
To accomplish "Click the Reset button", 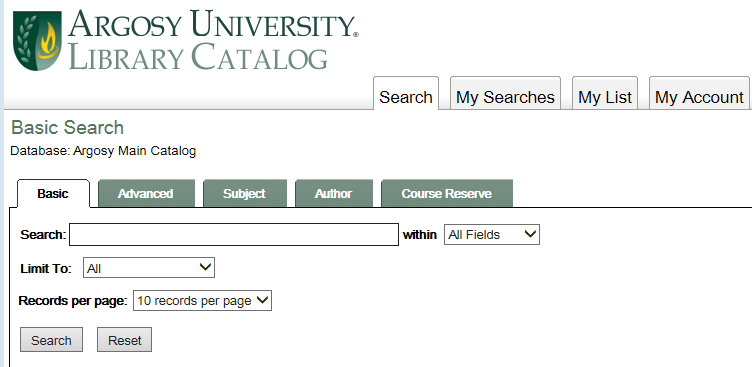I will [125, 340].
